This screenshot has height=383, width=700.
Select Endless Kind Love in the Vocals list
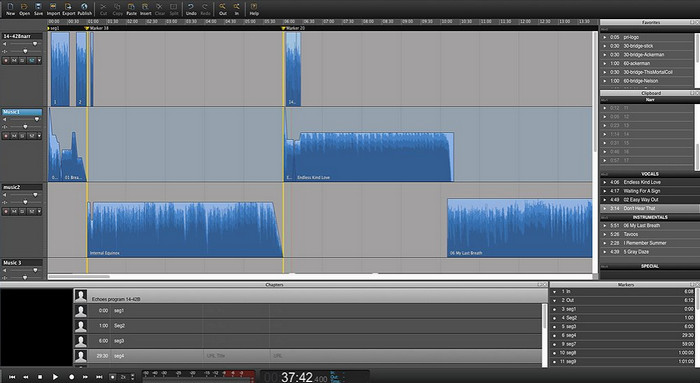[x=642, y=182]
